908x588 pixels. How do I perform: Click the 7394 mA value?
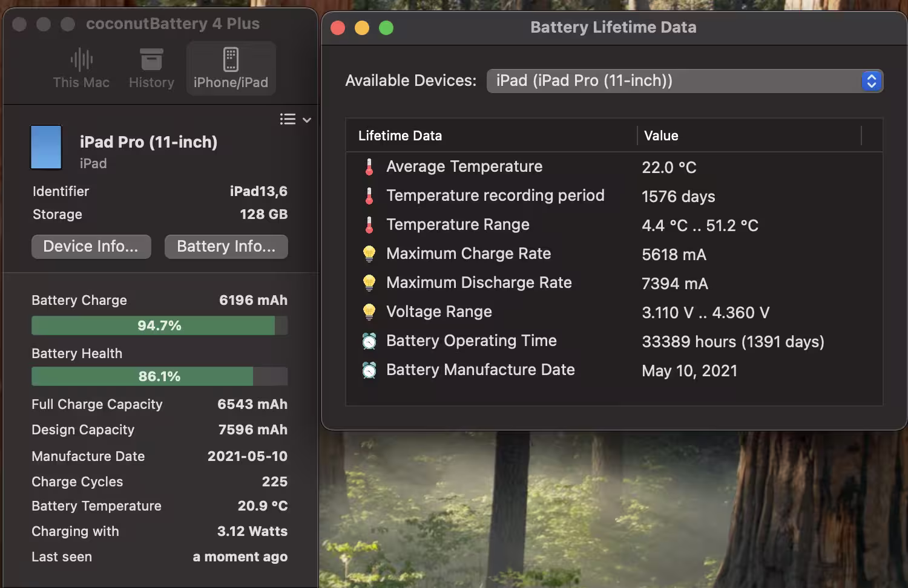tap(675, 284)
